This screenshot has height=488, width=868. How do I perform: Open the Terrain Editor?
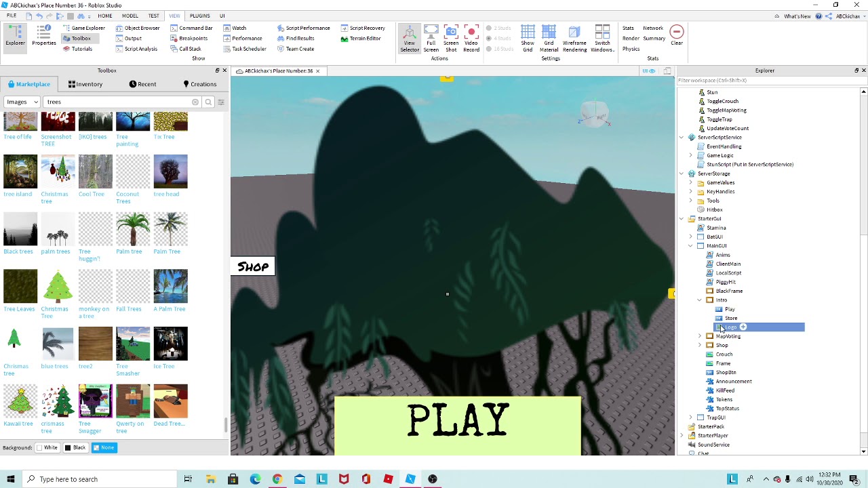[360, 39]
